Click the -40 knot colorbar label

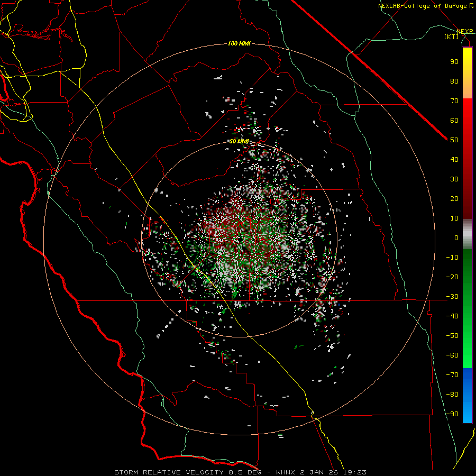[x=452, y=316]
